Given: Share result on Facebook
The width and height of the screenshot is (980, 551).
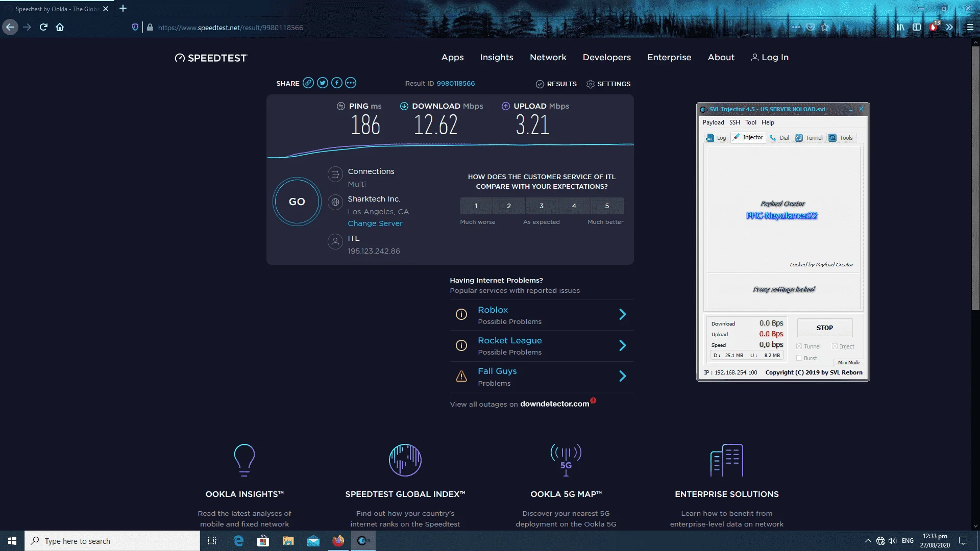Looking at the screenshot, I should [337, 83].
